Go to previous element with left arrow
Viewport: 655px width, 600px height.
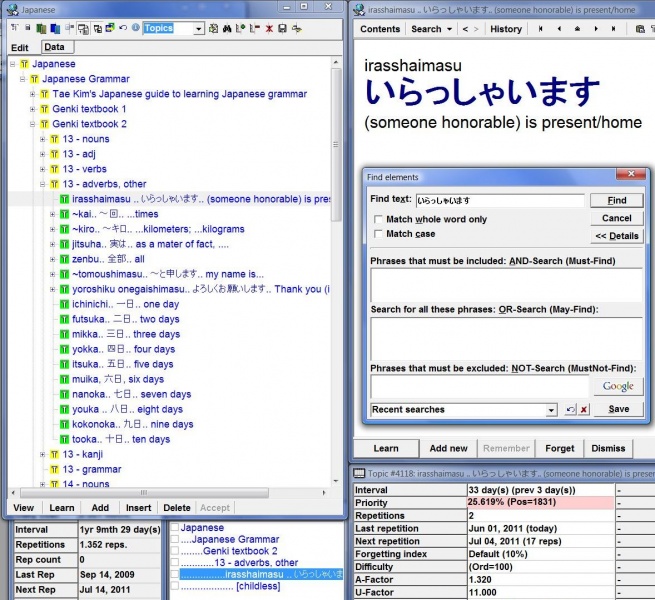pyautogui.click(x=559, y=29)
